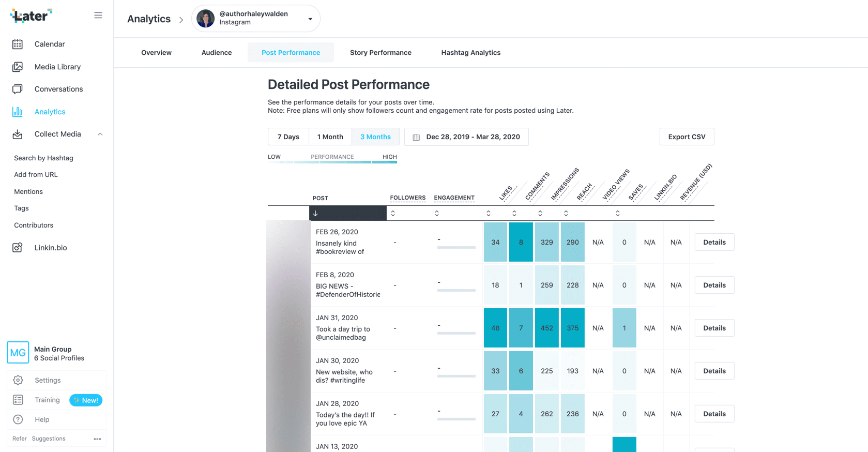Click the 48 likes cell for Jan 31 post

(495, 328)
